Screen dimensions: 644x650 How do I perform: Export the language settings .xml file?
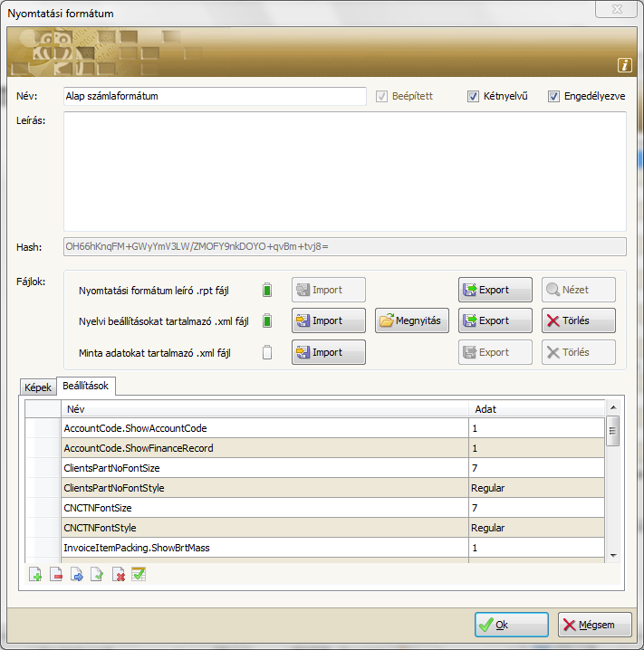point(495,320)
